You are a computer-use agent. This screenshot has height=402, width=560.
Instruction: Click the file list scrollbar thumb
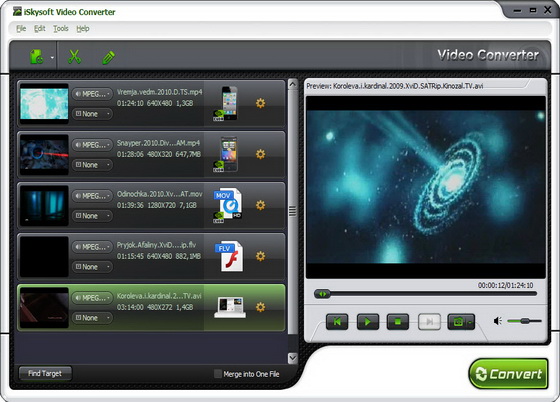click(x=292, y=211)
